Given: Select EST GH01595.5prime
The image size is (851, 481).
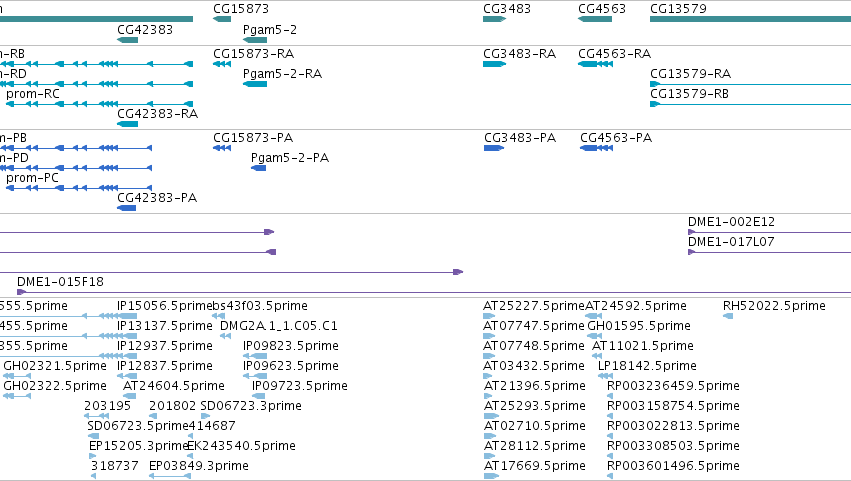Looking at the screenshot, I should point(595,336).
